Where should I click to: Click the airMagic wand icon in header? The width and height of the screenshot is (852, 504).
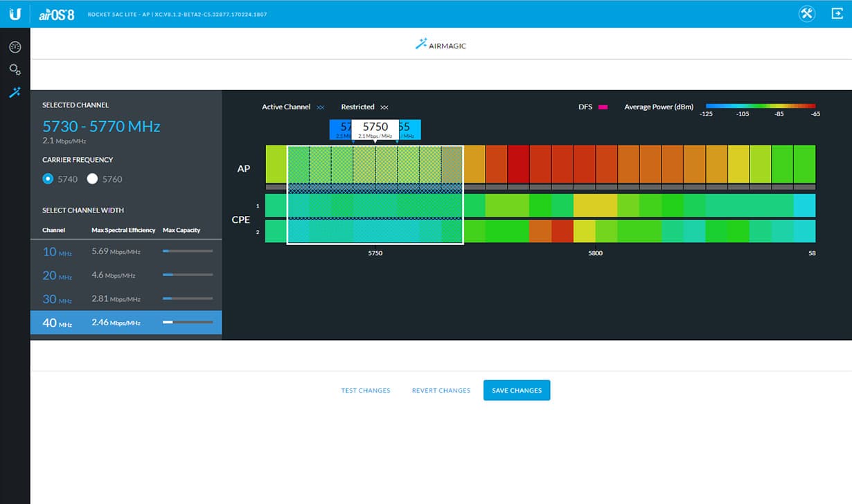coord(421,44)
